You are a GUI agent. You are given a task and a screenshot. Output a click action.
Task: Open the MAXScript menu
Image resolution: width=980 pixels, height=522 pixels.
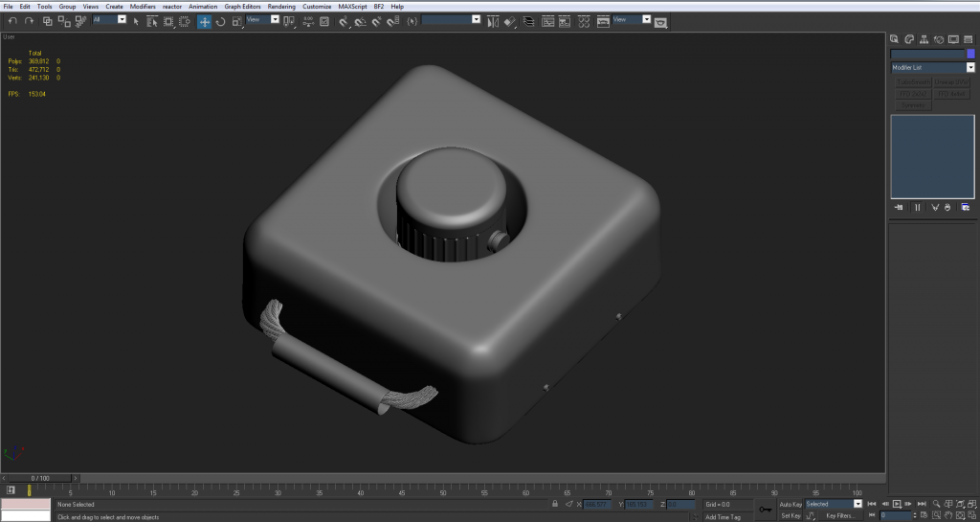point(353,6)
